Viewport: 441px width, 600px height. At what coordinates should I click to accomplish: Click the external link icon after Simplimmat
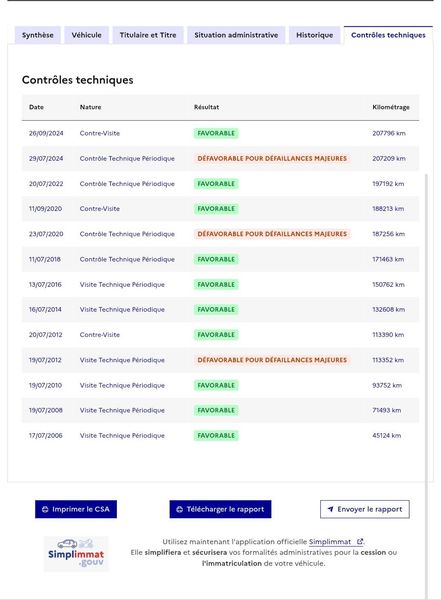(x=359, y=541)
